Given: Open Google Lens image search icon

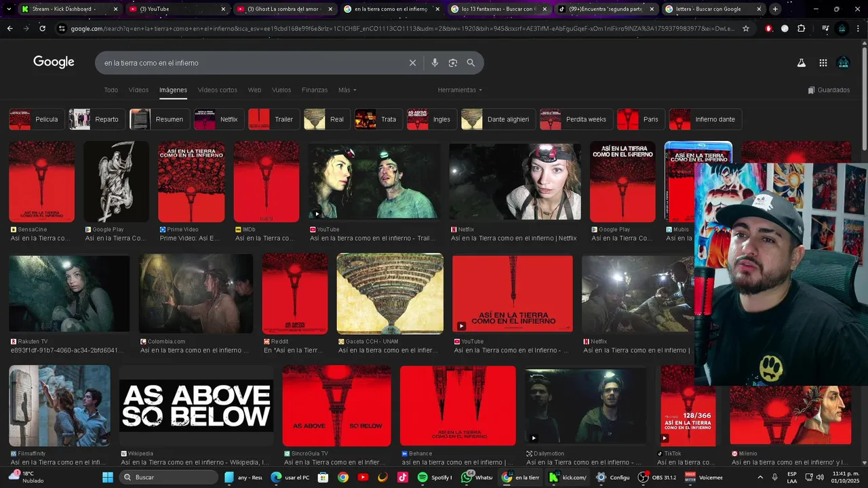Looking at the screenshot, I should click(453, 63).
